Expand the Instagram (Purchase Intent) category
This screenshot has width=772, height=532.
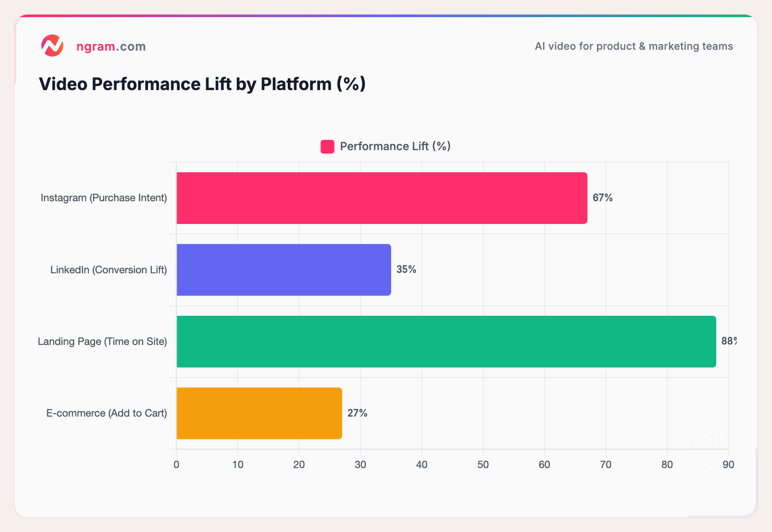104,198
